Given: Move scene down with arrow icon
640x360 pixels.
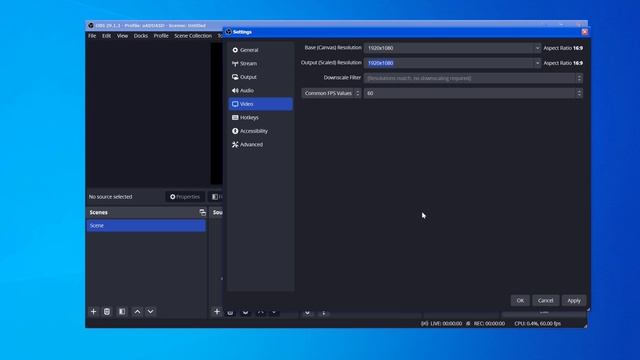Looking at the screenshot, I should point(151,311).
